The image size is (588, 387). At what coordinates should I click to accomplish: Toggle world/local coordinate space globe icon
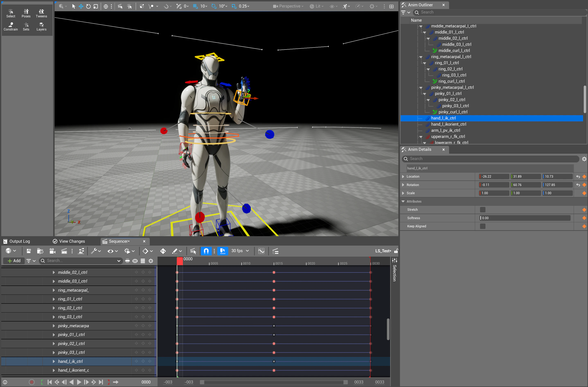(106, 6)
